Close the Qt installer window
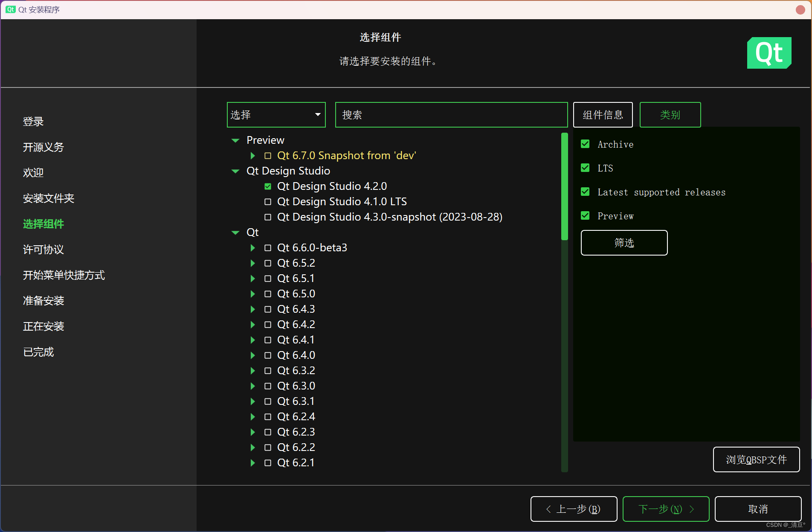The image size is (812, 532). tap(800, 9)
